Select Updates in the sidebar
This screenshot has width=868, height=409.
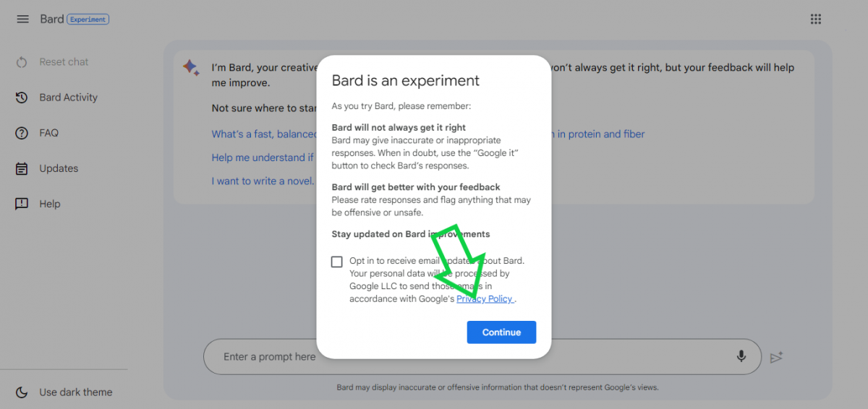pyautogui.click(x=59, y=168)
